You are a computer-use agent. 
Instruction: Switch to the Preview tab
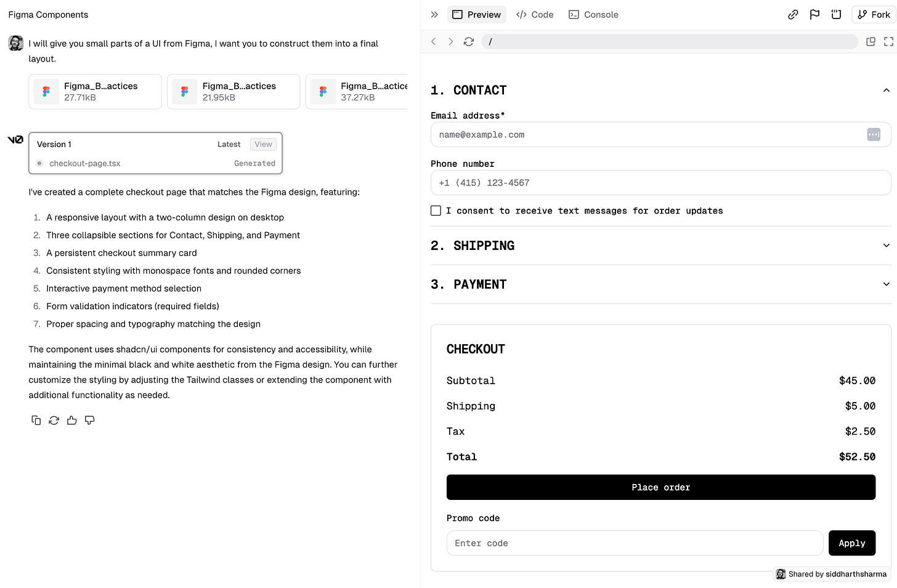[477, 15]
